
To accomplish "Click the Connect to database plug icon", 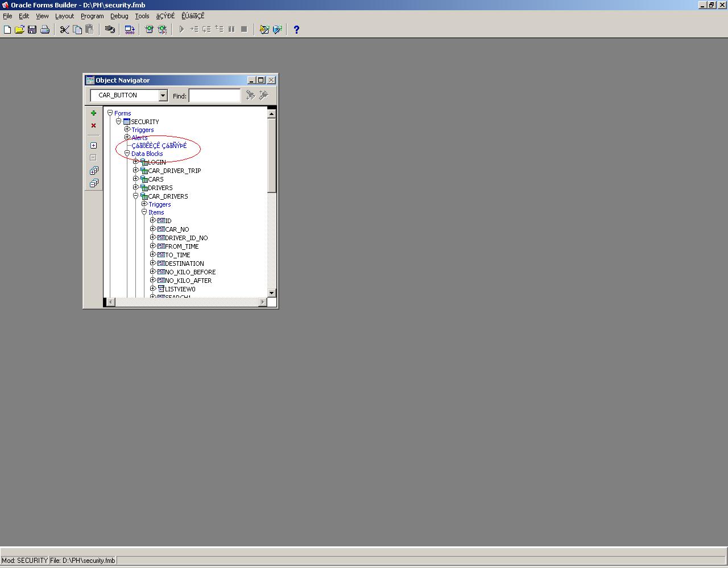I will click(110, 30).
